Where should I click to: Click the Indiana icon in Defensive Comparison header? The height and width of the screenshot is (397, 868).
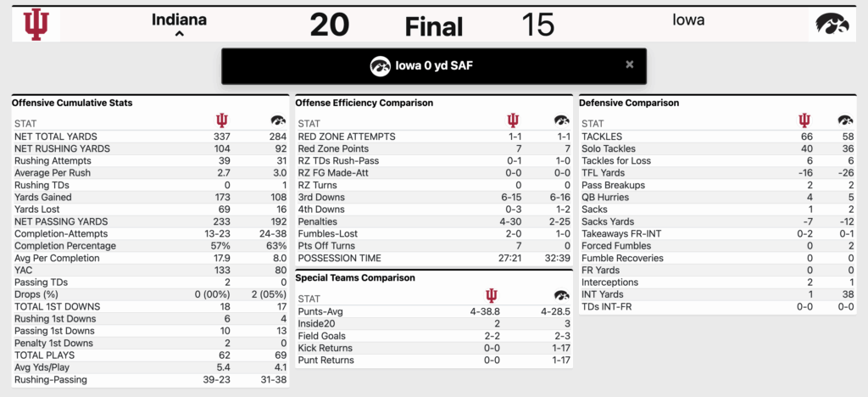804,120
